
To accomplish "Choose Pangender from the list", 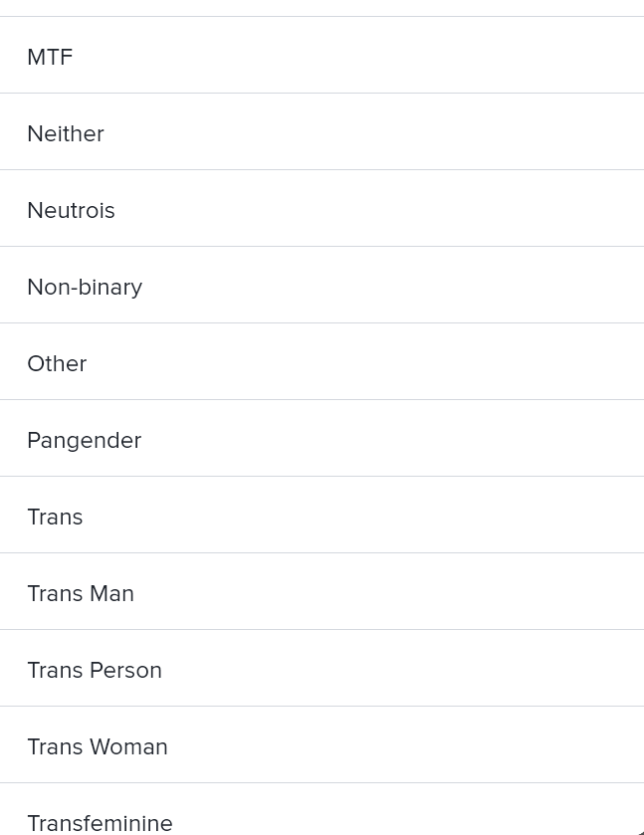I will 84,440.
